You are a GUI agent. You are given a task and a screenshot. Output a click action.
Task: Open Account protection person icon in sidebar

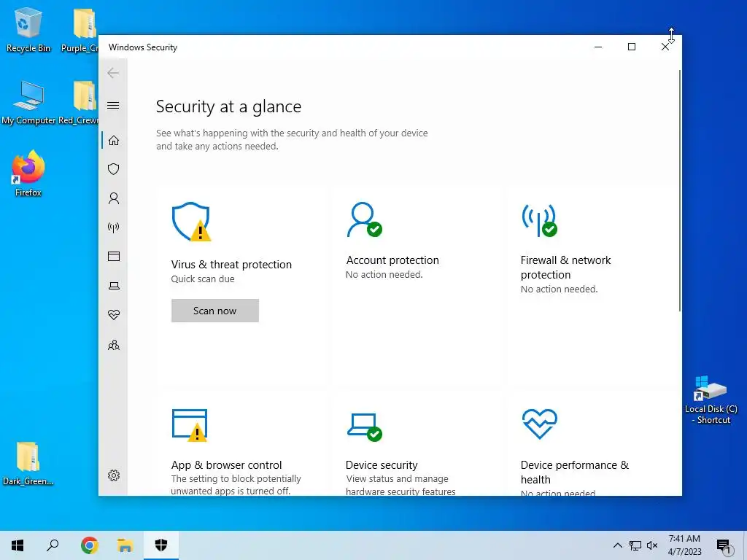pos(113,198)
